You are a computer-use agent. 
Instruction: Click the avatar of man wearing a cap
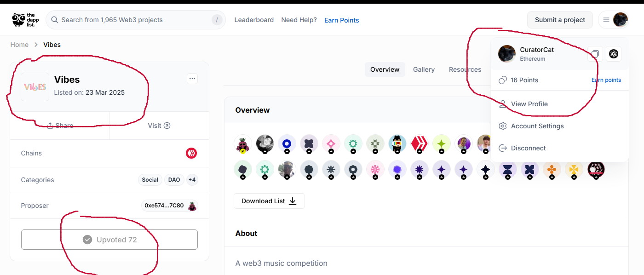coord(287,170)
